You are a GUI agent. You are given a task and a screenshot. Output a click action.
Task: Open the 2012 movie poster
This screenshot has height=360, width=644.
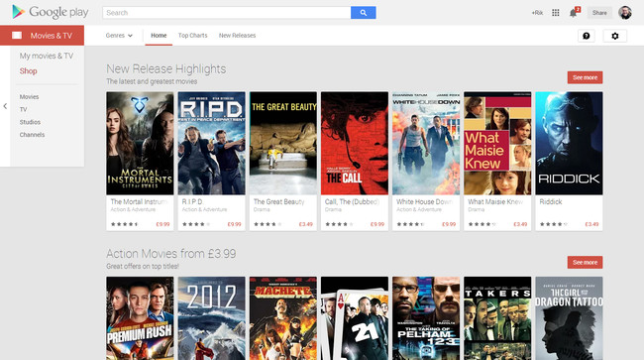coord(211,318)
